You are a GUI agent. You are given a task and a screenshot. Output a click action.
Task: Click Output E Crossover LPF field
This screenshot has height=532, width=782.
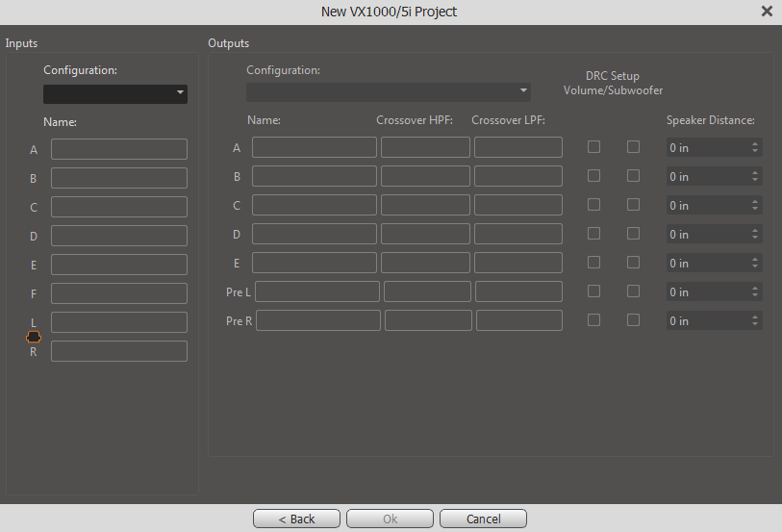coord(518,264)
